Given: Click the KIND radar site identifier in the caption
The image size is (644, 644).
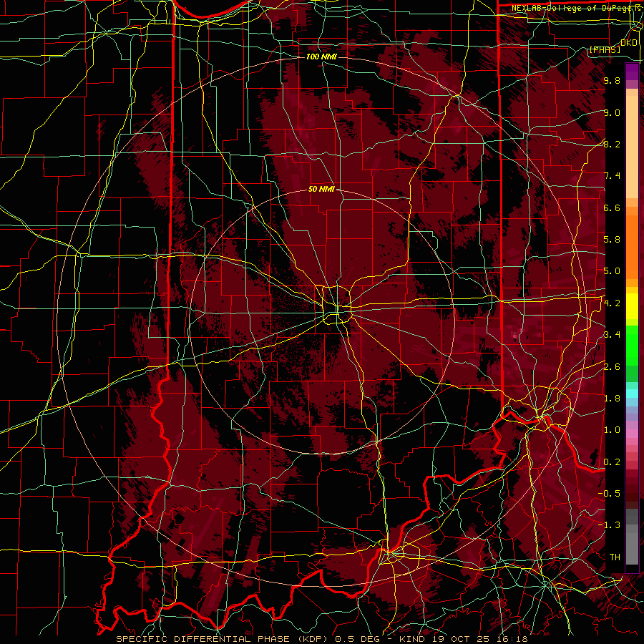Looking at the screenshot, I should (x=413, y=639).
